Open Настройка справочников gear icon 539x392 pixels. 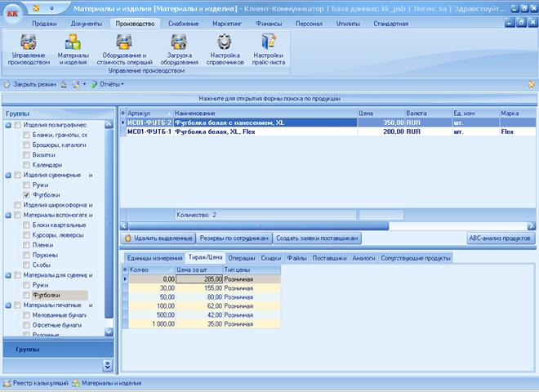point(225,42)
